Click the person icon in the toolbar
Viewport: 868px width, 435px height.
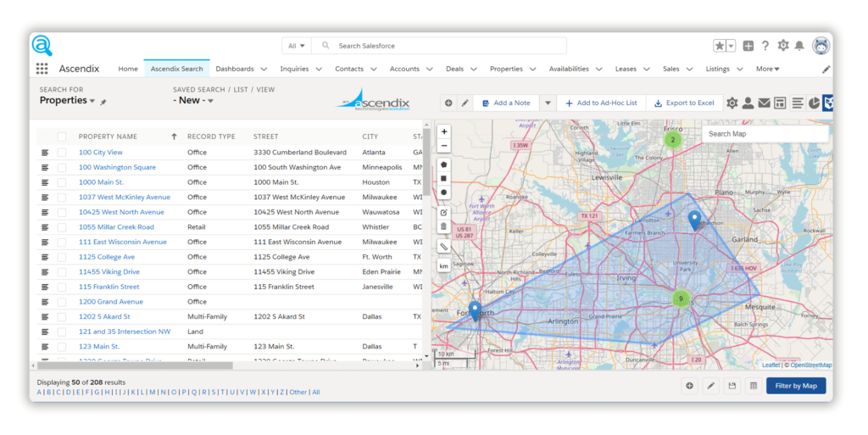click(748, 103)
